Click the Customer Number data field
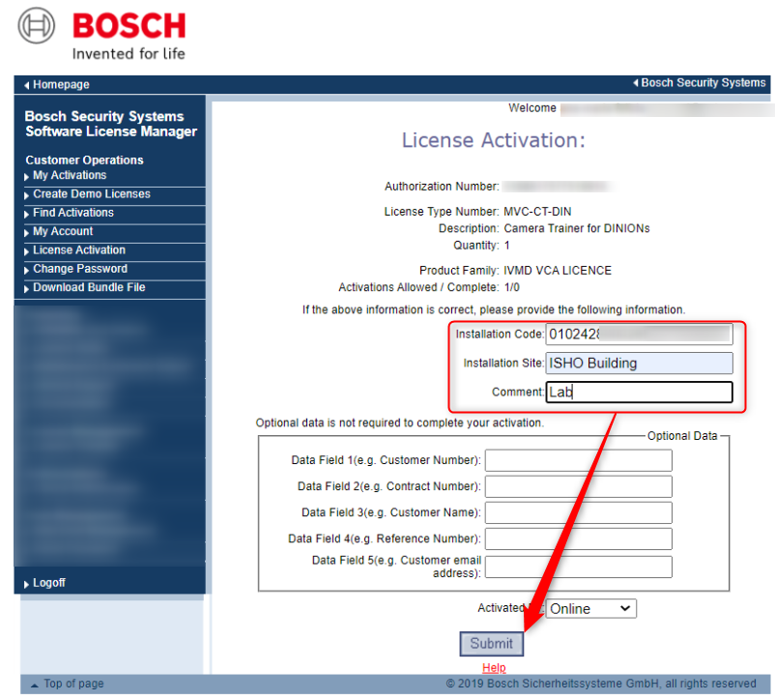This screenshot has height=700, width=775. pos(578,460)
